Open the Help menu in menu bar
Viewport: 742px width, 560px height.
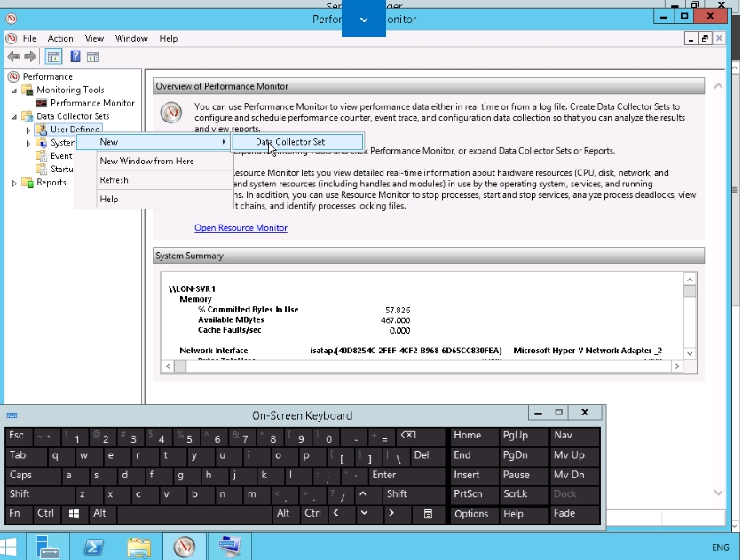[169, 39]
